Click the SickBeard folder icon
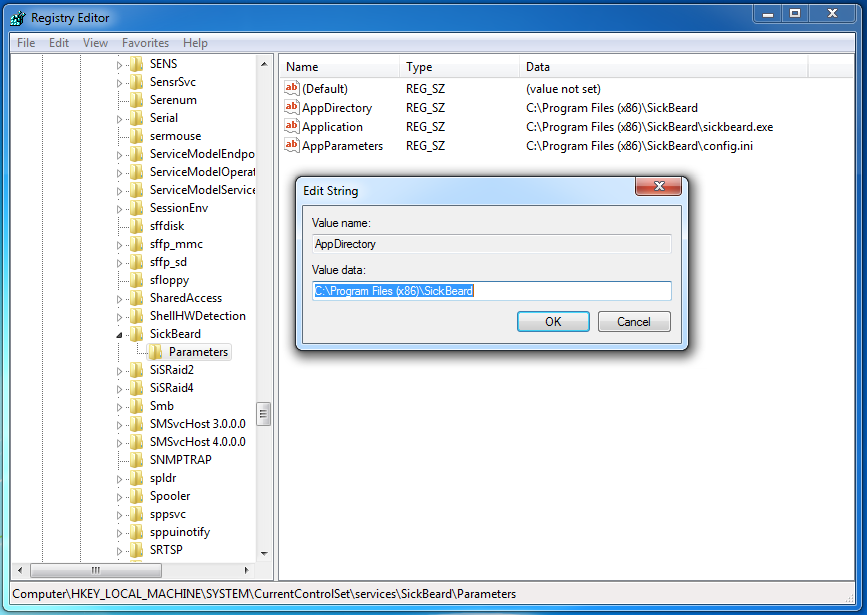Screen dimensions: 867x615 (x=137, y=334)
